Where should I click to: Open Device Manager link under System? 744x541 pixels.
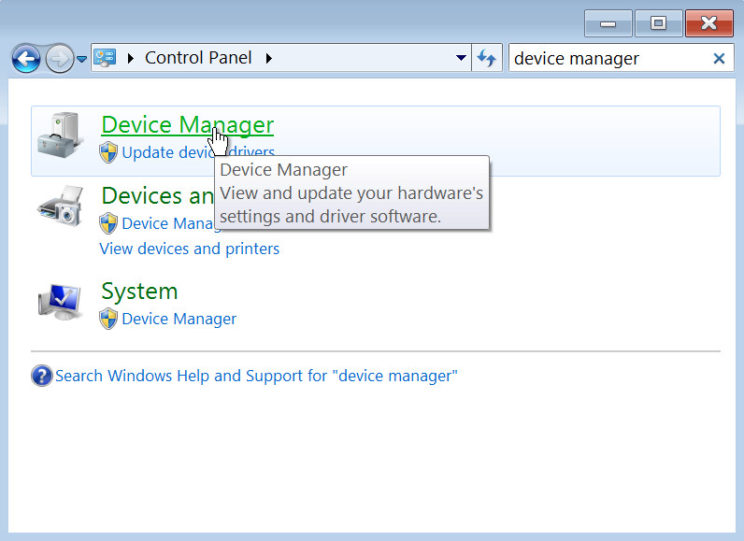tap(179, 319)
